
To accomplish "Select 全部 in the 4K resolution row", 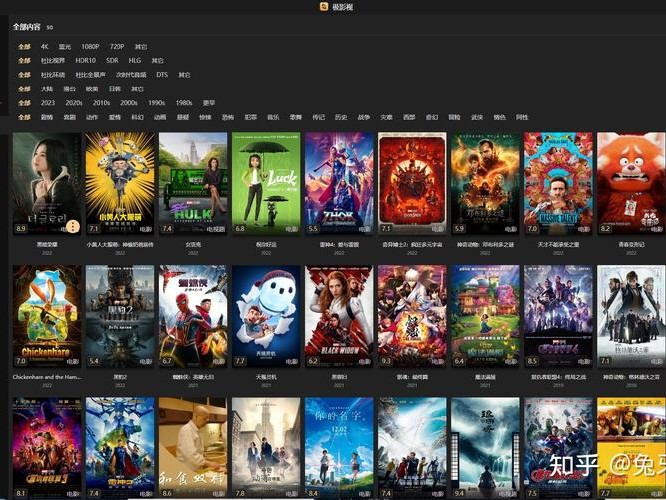I will (24, 47).
